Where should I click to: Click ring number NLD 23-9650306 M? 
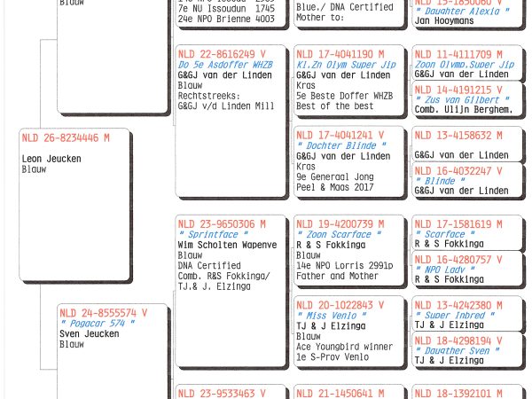pyautogui.click(x=222, y=224)
